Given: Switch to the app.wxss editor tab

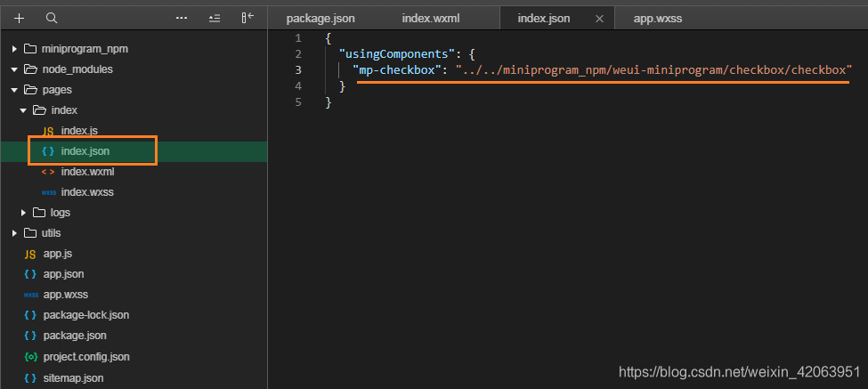Looking at the screenshot, I should pos(658,19).
